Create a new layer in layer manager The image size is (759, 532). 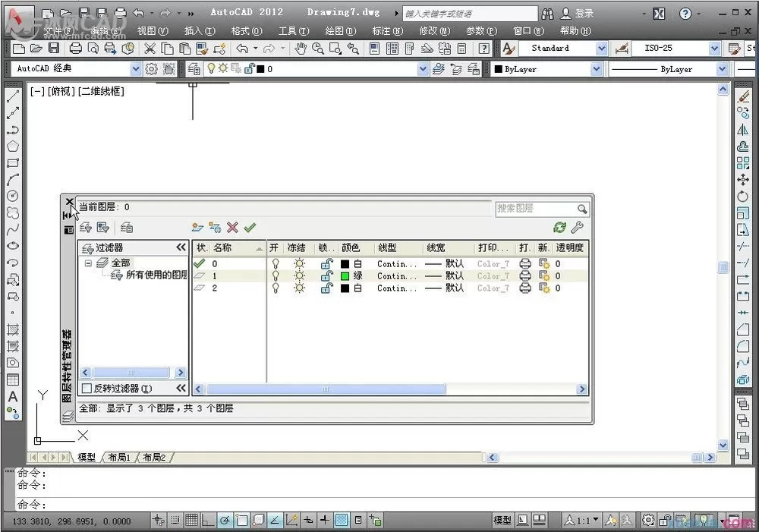[197, 228]
